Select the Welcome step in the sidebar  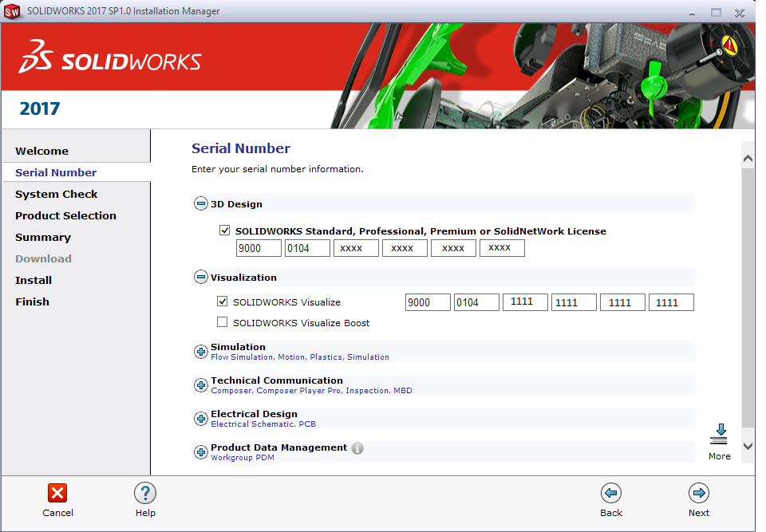coord(41,151)
